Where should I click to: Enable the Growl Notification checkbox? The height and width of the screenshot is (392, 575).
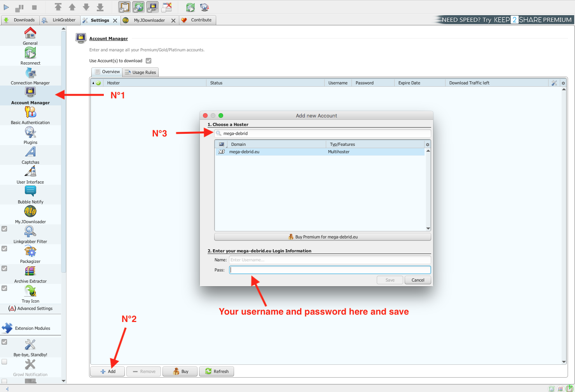point(4,362)
